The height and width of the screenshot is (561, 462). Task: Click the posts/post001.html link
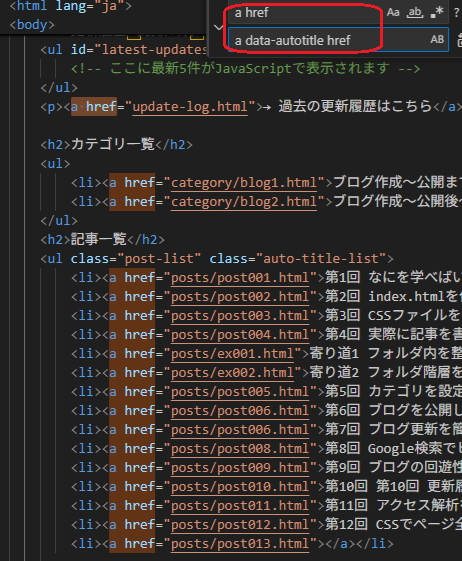tap(240, 278)
